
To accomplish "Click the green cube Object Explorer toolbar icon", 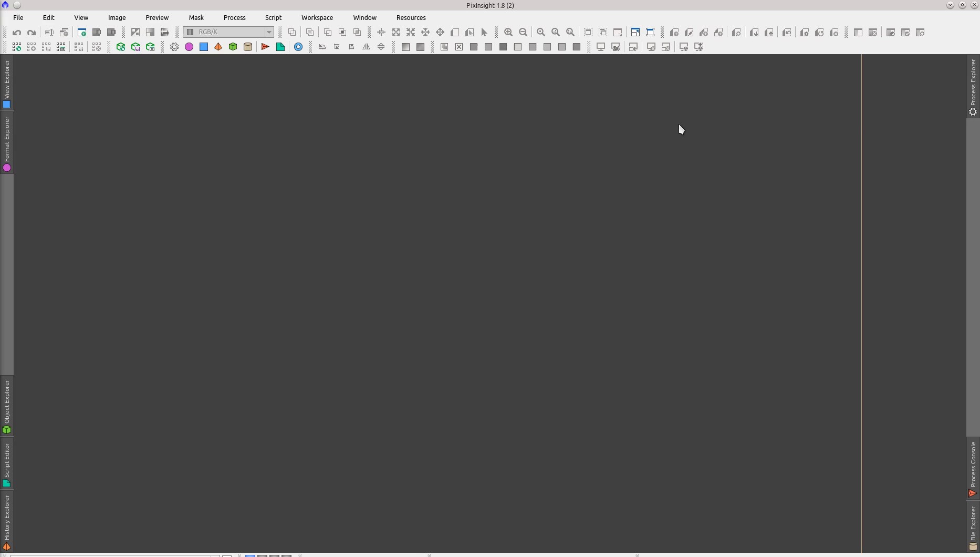I will pos(233,47).
